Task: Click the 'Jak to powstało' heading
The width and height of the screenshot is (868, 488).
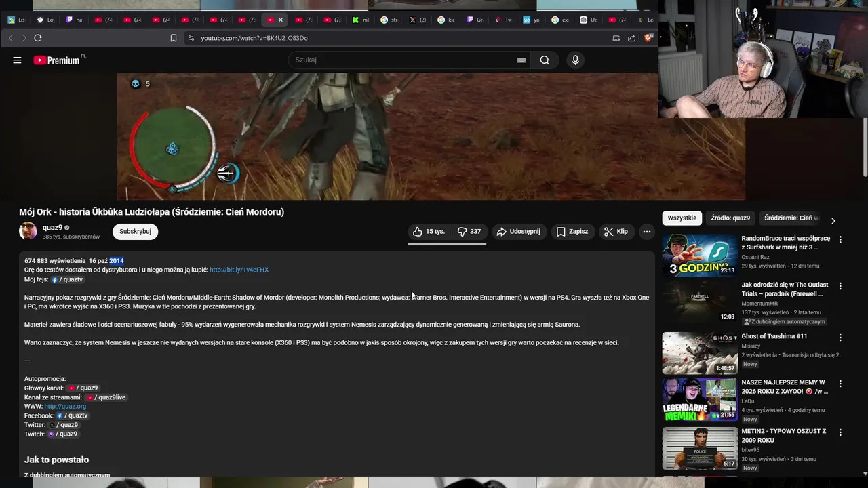Action: click(x=56, y=460)
